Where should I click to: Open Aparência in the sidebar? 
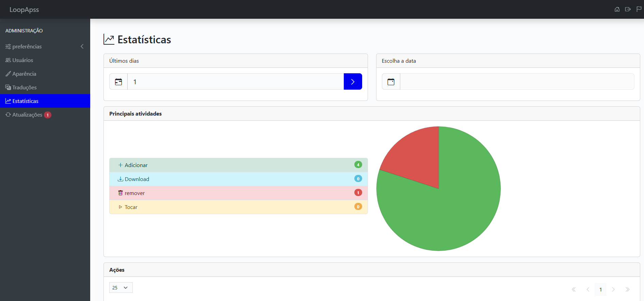point(24,74)
